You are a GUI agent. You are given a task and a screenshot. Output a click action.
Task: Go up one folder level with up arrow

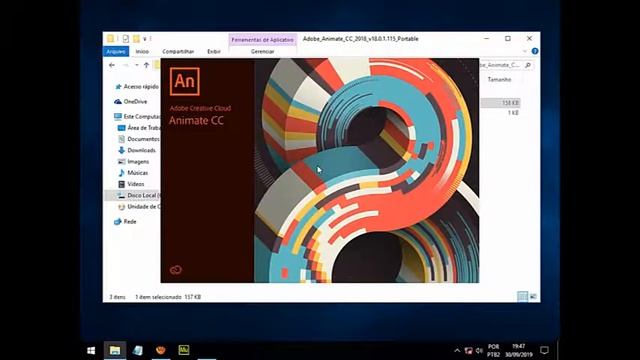[x=146, y=65]
